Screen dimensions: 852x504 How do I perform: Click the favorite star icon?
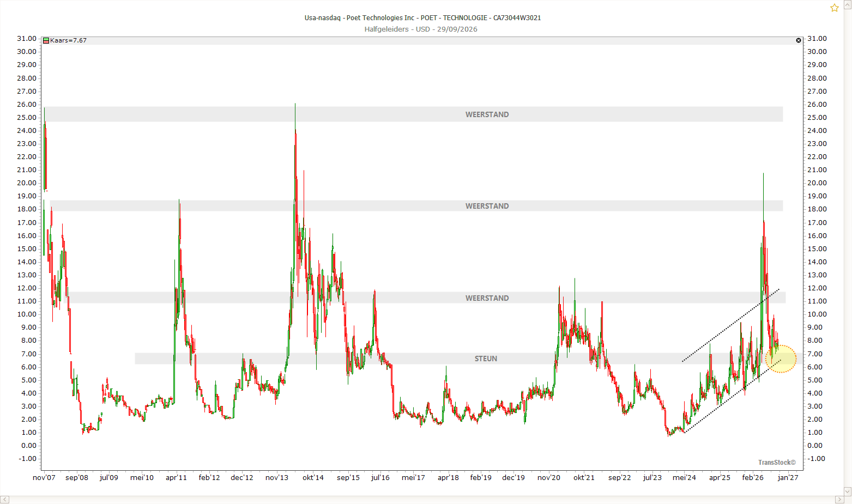pos(835,8)
